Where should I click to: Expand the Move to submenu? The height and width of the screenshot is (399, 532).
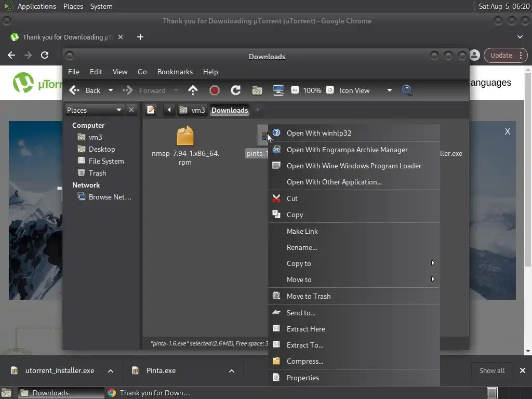[354, 280]
